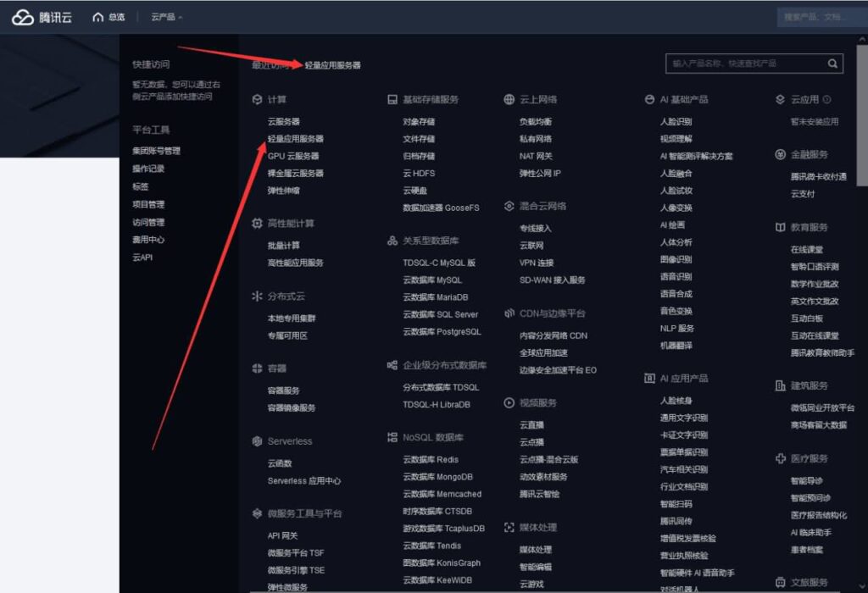Viewport: 868px width, 593px height.
Task: Click the 总览 overview link
Action: tap(116, 17)
